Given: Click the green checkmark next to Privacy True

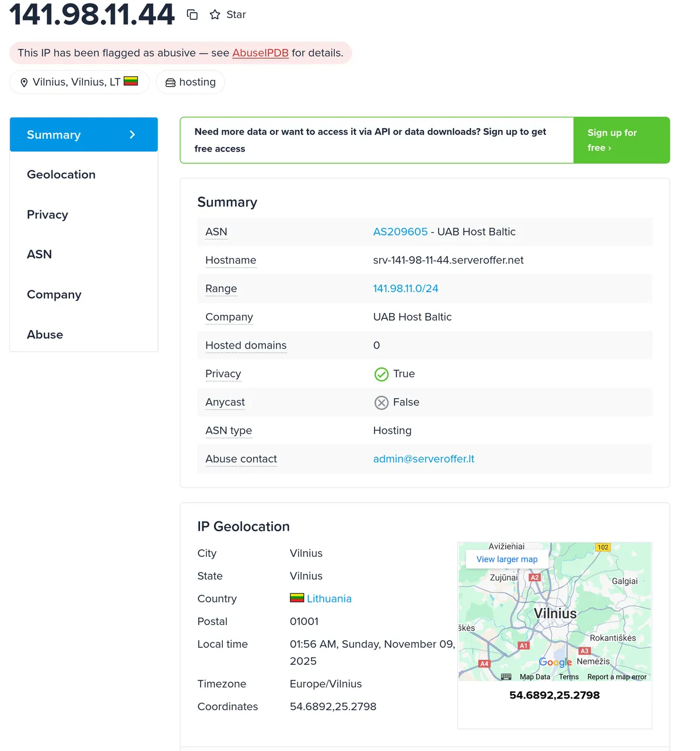Looking at the screenshot, I should 381,374.
